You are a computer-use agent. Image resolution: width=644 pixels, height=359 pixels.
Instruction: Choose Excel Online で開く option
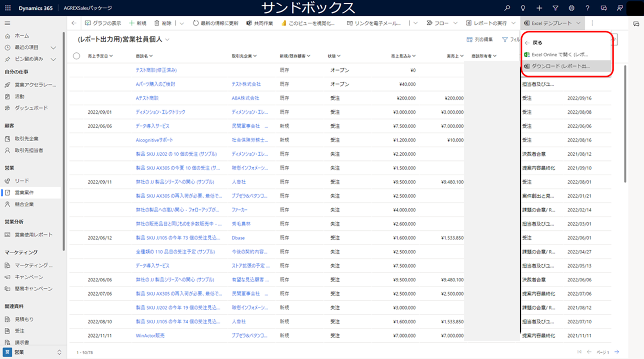(566, 54)
